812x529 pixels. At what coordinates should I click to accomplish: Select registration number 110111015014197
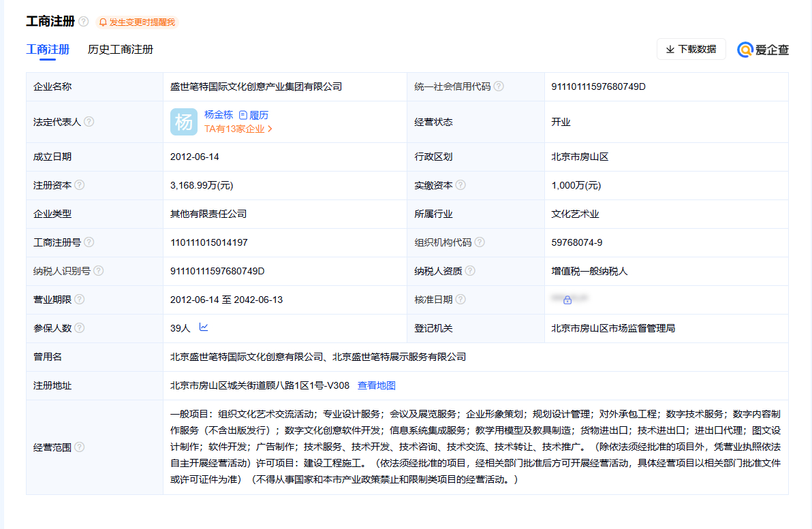point(208,242)
